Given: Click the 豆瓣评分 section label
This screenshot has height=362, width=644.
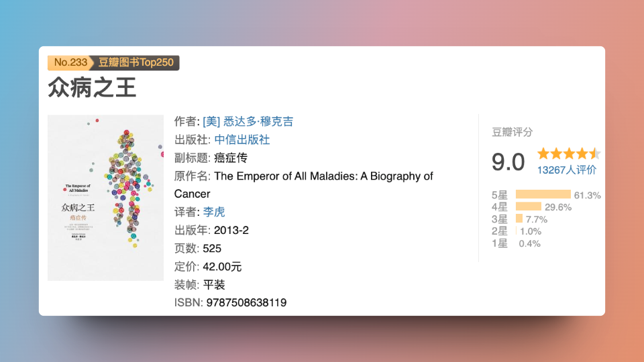Looking at the screenshot, I should (x=512, y=132).
